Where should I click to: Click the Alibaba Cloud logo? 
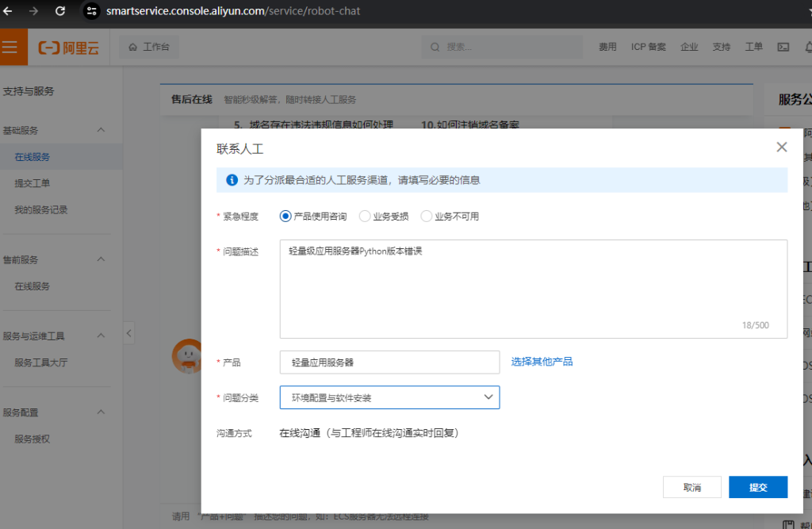point(69,48)
